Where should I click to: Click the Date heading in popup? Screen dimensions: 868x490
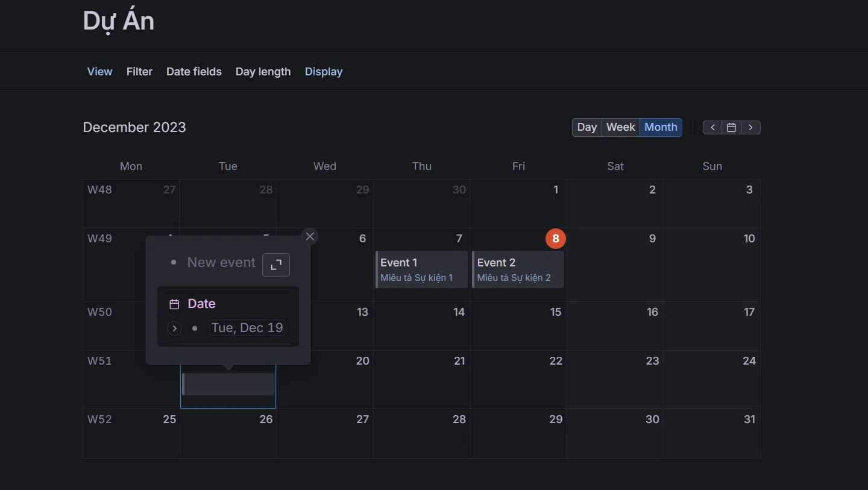[x=201, y=304]
